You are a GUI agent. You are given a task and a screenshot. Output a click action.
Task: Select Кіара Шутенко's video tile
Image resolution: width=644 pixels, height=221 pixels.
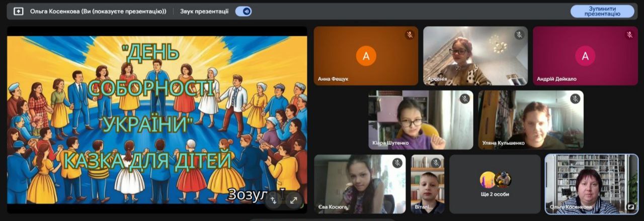tap(421, 120)
